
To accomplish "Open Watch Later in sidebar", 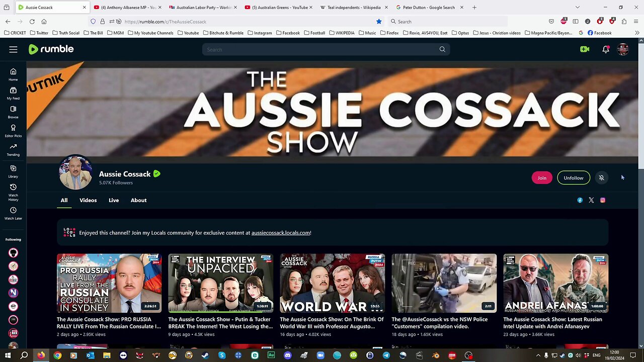I will [13, 214].
